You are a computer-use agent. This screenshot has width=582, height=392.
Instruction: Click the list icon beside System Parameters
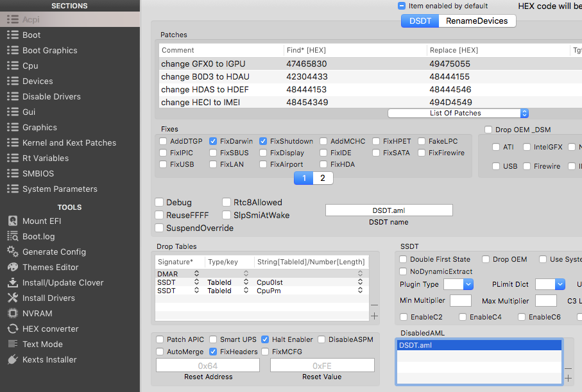[13, 189]
